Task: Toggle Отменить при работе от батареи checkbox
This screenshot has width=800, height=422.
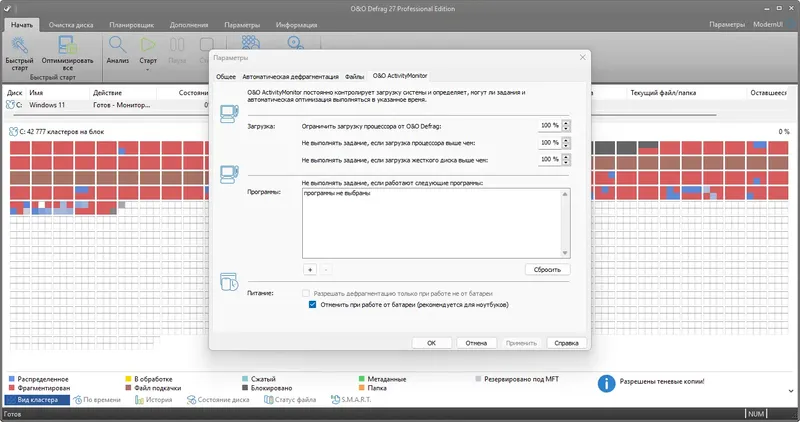Action: 312,305
